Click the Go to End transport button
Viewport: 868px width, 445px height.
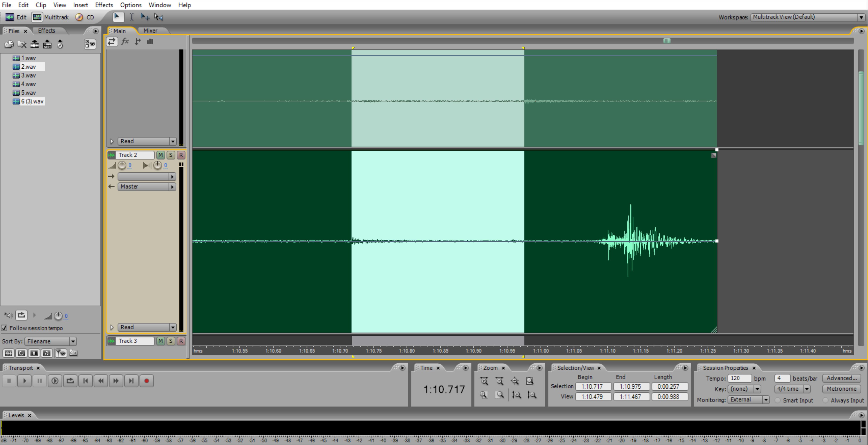point(131,381)
